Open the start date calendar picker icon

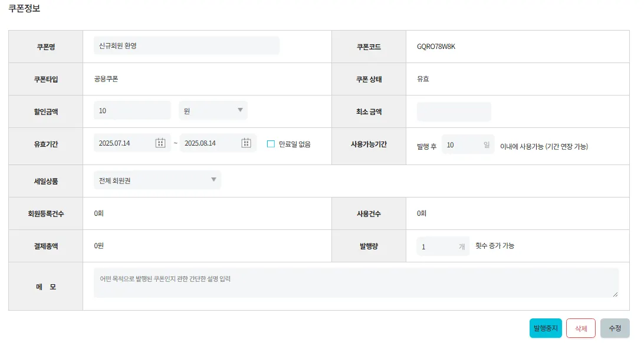(x=160, y=143)
